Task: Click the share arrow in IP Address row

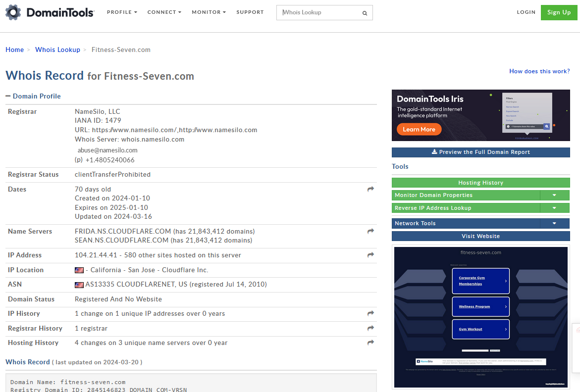Action: point(370,255)
